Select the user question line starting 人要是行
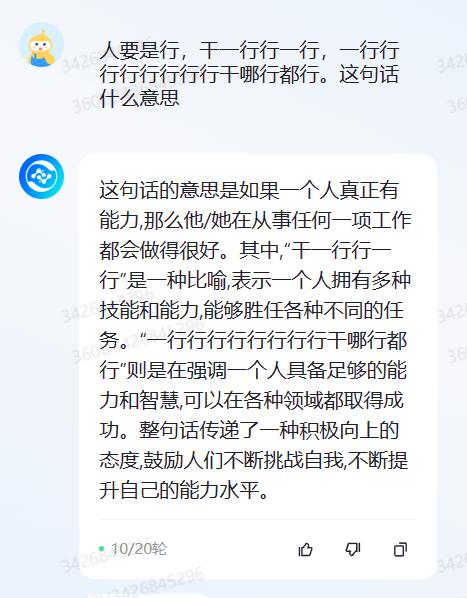Screen dimensions: 467x598 tap(249, 51)
